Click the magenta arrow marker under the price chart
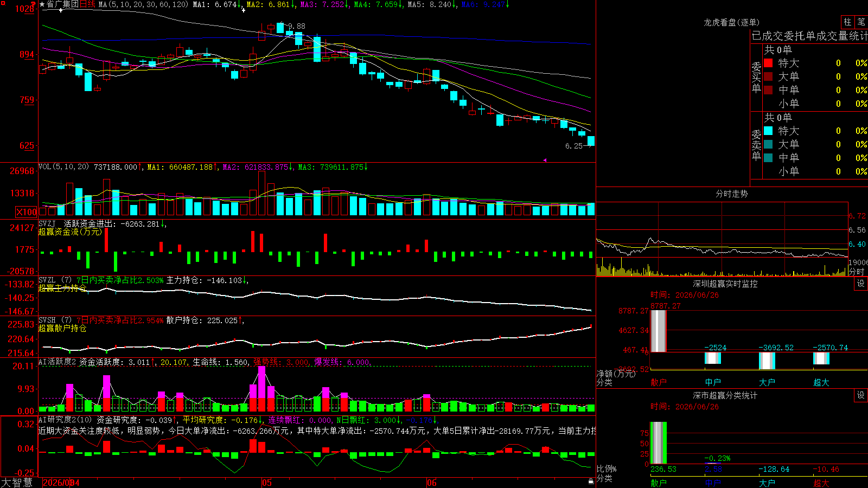Image resolution: width=868 pixels, height=488 pixels. [545, 160]
